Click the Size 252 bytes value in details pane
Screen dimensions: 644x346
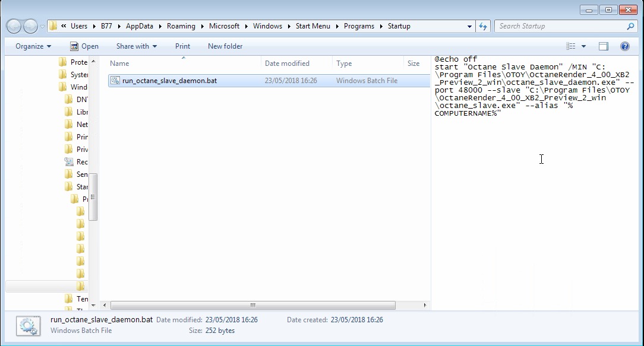tap(220, 331)
